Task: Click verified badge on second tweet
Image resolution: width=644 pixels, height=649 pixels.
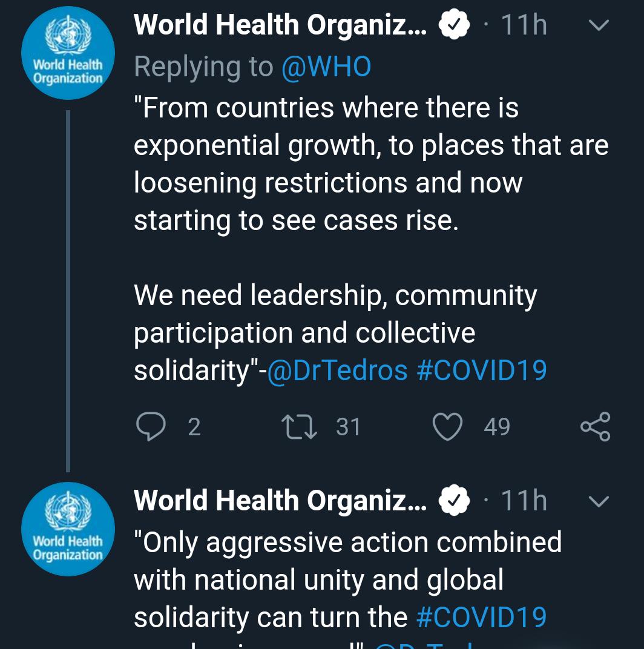Action: pos(454,501)
